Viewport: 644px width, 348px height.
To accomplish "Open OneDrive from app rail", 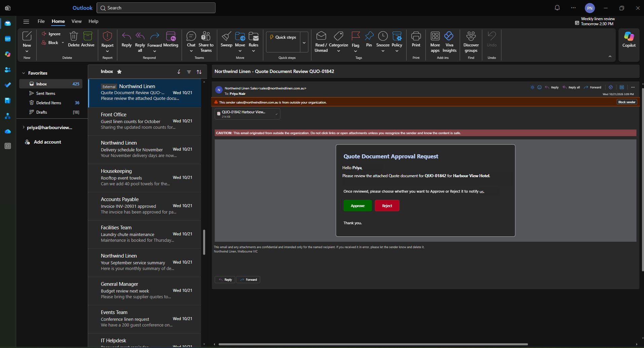I will (8, 131).
